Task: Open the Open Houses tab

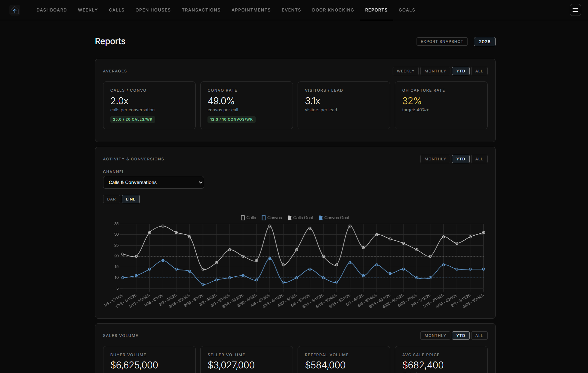Action: 153,10
